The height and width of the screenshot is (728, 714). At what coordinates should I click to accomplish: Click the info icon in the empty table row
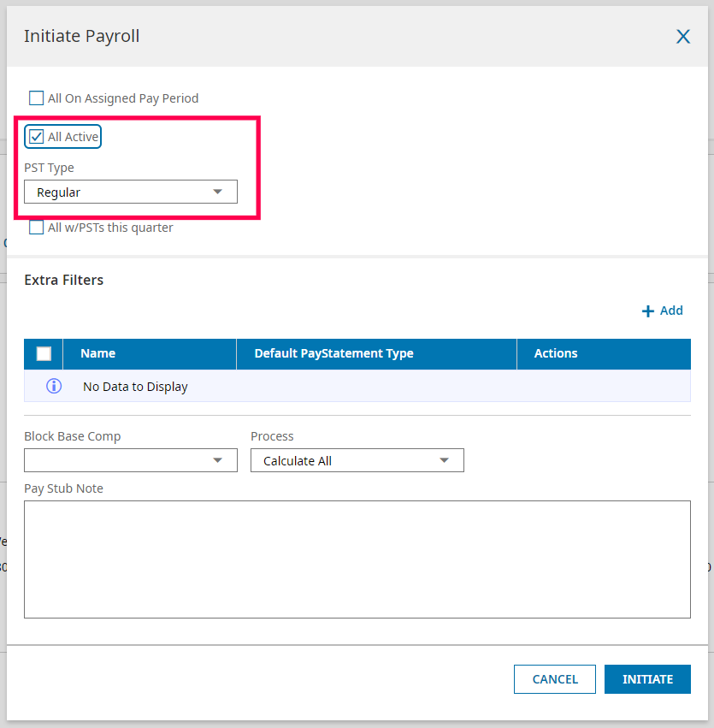(54, 386)
